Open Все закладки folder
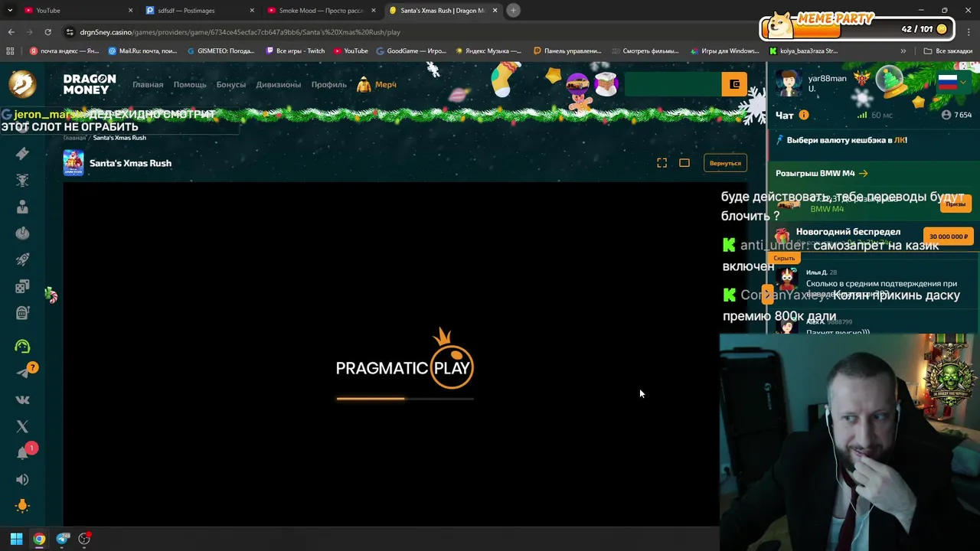The image size is (980, 551). [x=948, y=51]
